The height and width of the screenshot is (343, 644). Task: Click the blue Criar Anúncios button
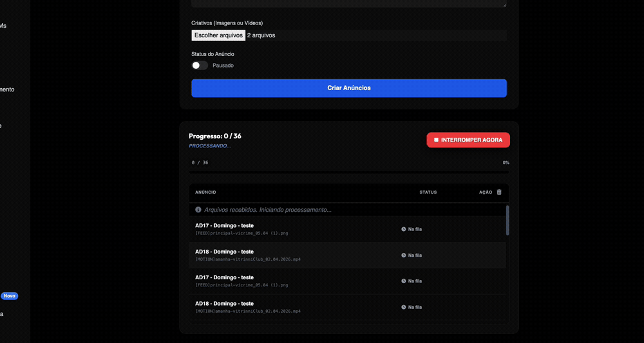click(x=348, y=88)
